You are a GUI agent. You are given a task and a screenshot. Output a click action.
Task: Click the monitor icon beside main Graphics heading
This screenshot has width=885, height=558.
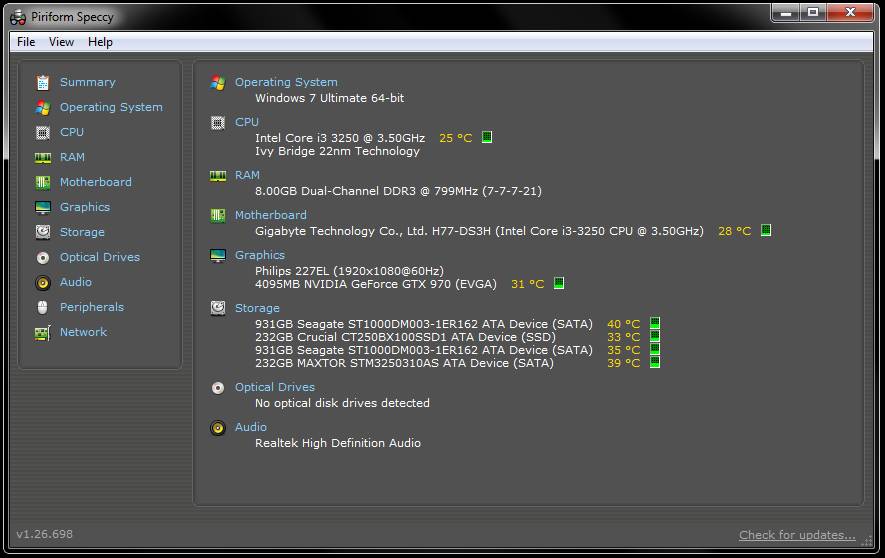(x=218, y=256)
